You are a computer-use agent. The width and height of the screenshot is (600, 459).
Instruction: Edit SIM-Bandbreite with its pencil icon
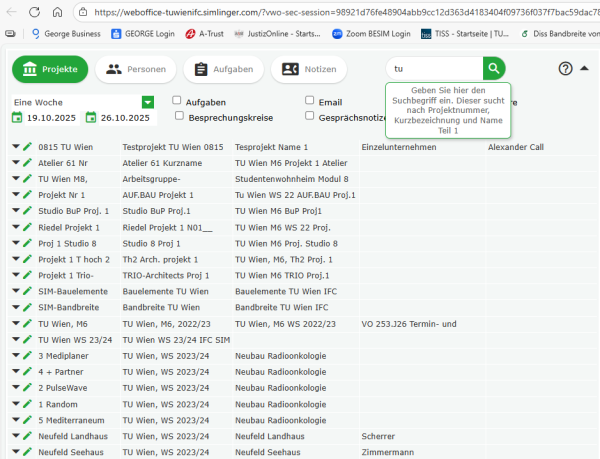[28, 308]
